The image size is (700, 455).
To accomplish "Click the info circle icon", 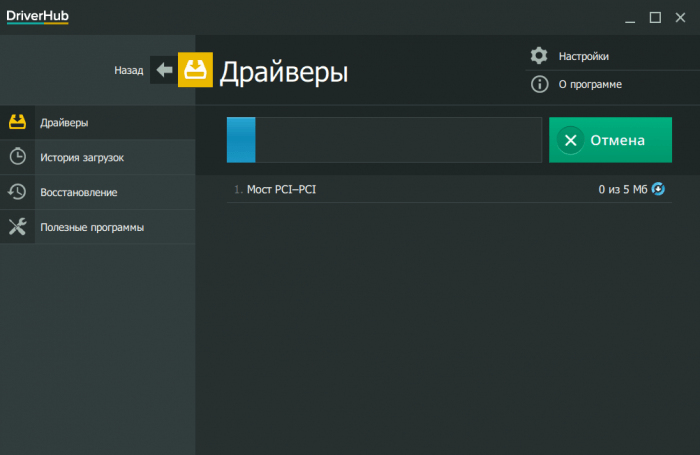I will coord(539,84).
